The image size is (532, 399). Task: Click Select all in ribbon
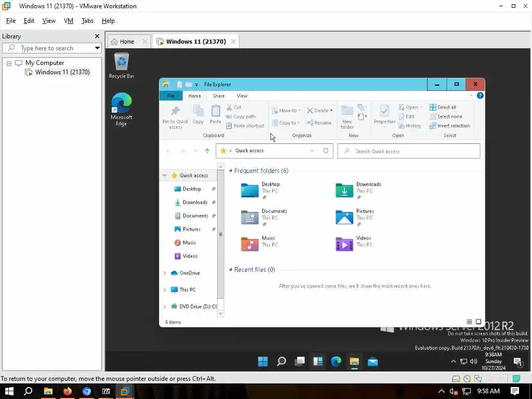pos(443,107)
